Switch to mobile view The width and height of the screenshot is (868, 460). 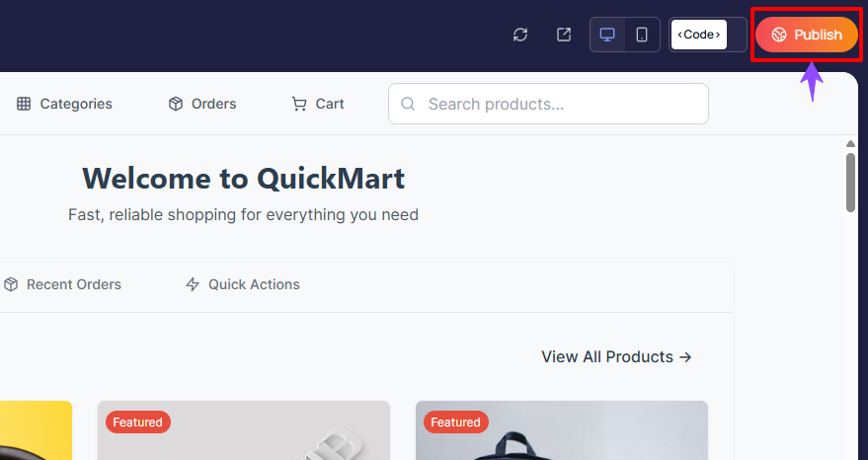pos(642,35)
